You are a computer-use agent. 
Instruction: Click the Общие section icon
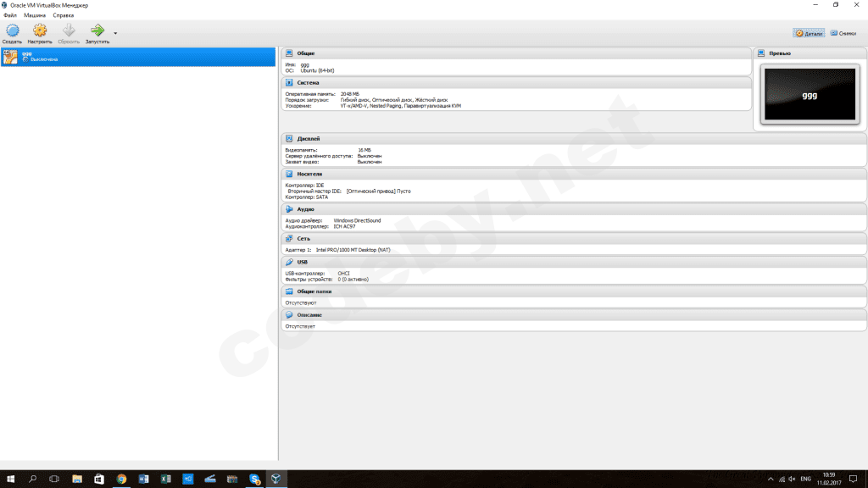pos(289,53)
